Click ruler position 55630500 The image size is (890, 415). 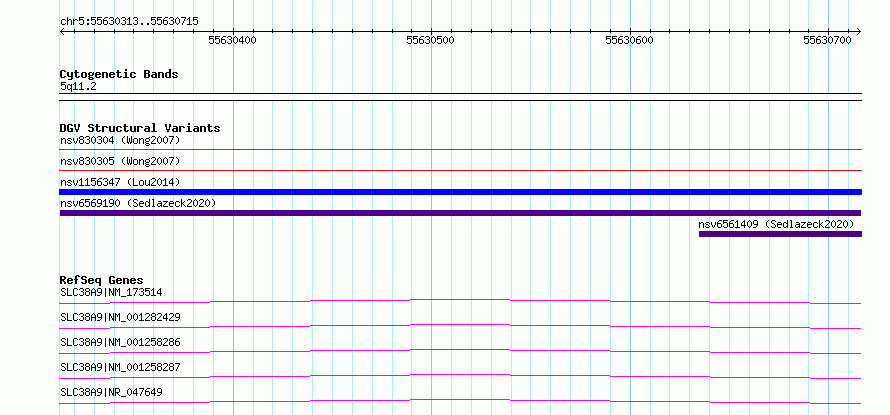(x=431, y=40)
